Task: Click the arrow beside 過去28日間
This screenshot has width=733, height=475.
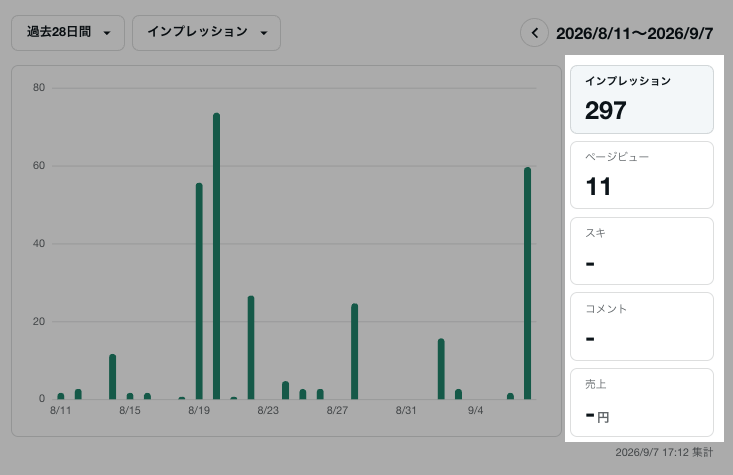Action: click(x=107, y=33)
